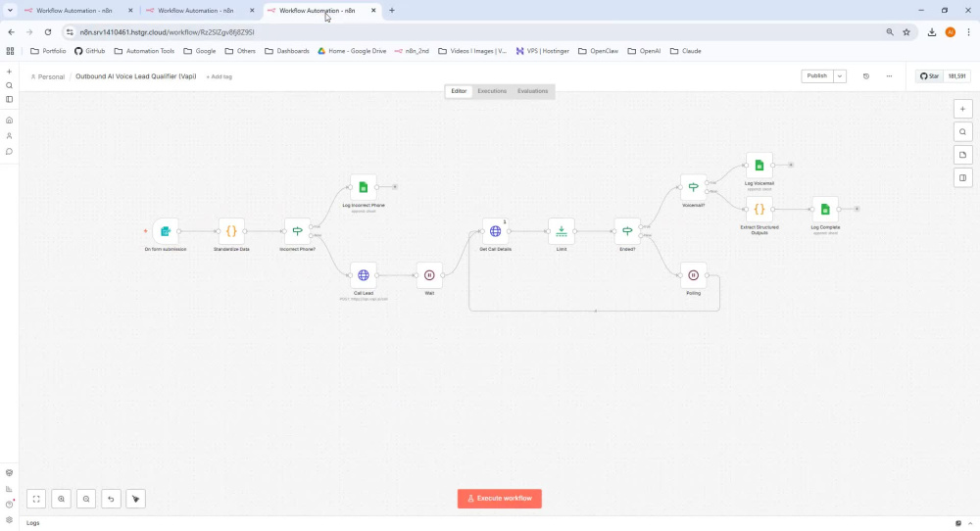The height and width of the screenshot is (531, 980).
Task: Click the Execute workflow button
Action: (500, 499)
